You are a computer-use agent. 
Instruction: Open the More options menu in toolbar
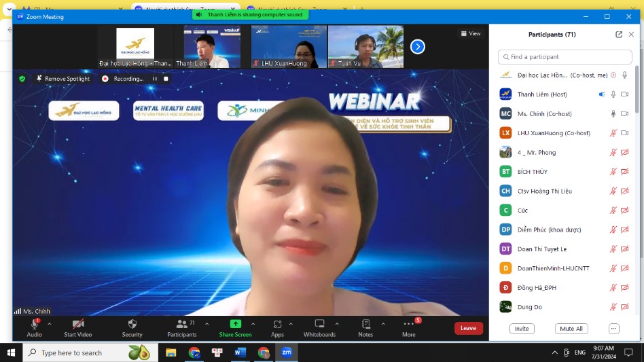(x=408, y=327)
